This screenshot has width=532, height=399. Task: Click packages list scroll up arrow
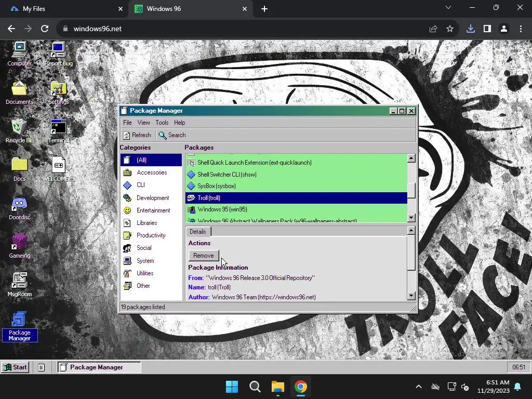[x=411, y=158]
